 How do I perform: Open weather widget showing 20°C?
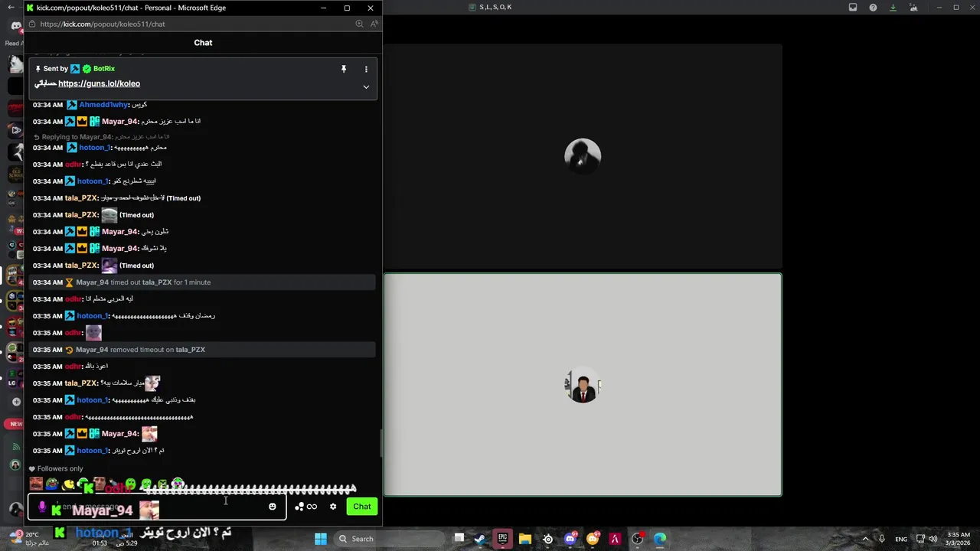tap(29, 539)
